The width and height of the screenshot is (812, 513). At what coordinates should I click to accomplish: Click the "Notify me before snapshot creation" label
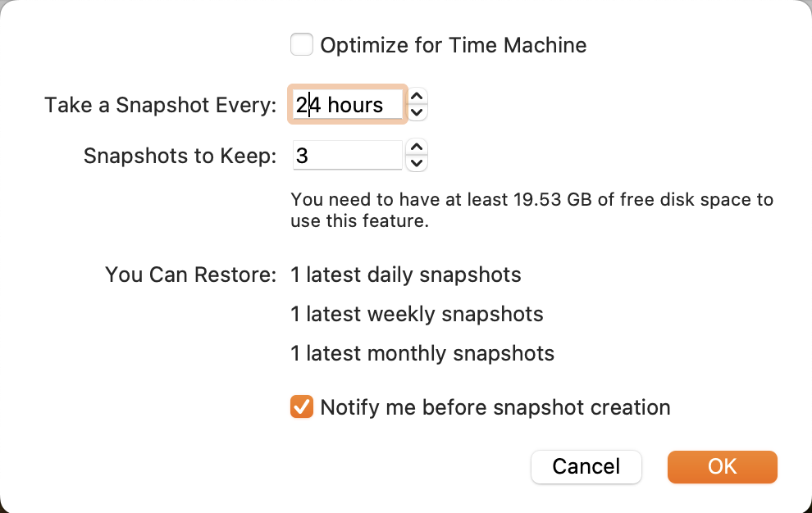tap(495, 407)
